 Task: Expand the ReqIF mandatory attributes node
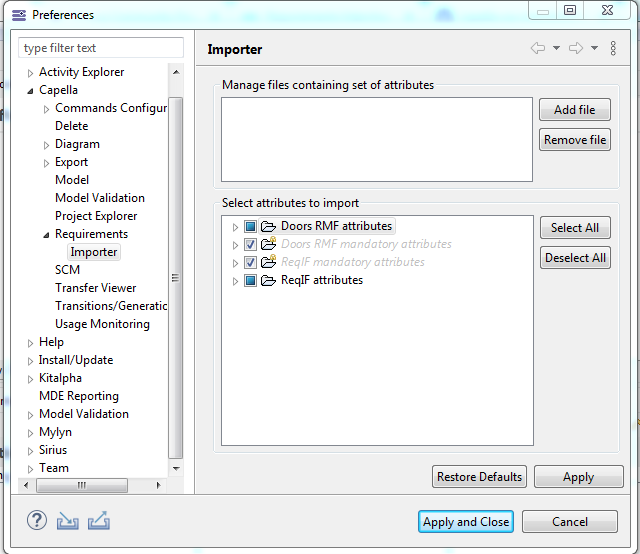coord(235,263)
